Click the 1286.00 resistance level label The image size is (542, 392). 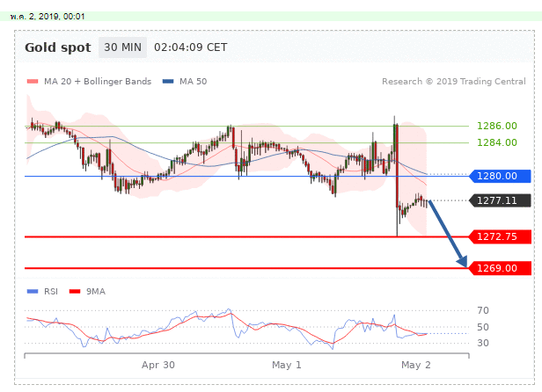tap(497, 126)
